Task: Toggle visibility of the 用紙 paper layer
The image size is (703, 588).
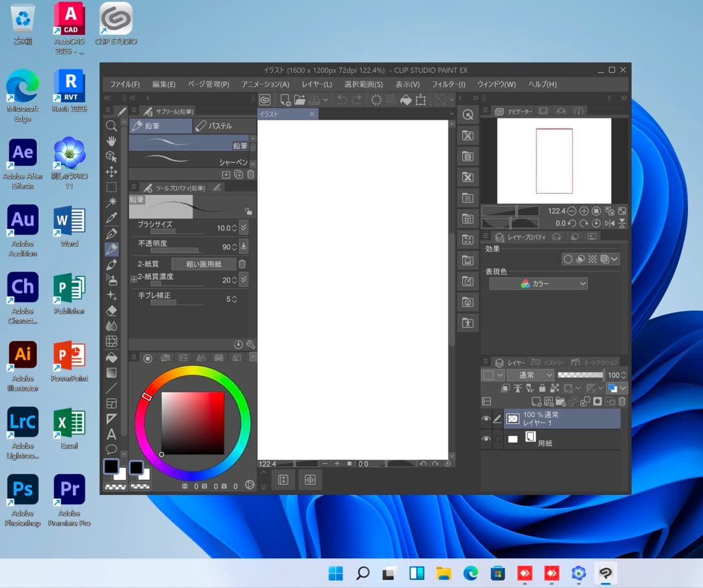Action: coord(486,439)
